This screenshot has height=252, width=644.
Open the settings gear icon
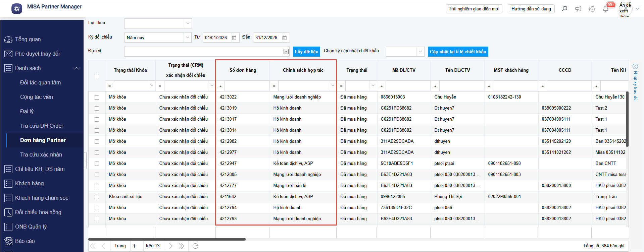(x=592, y=9)
